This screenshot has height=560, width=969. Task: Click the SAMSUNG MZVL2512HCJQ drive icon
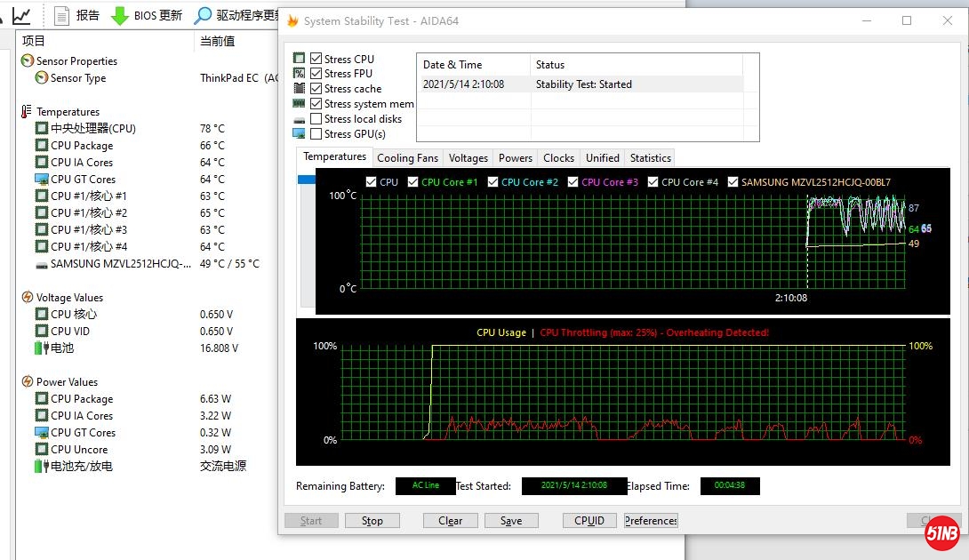[42, 265]
